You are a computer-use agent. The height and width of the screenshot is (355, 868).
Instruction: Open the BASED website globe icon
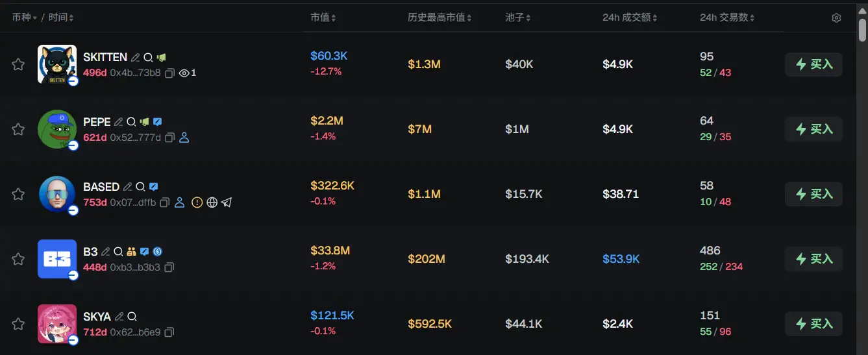pyautogui.click(x=212, y=202)
